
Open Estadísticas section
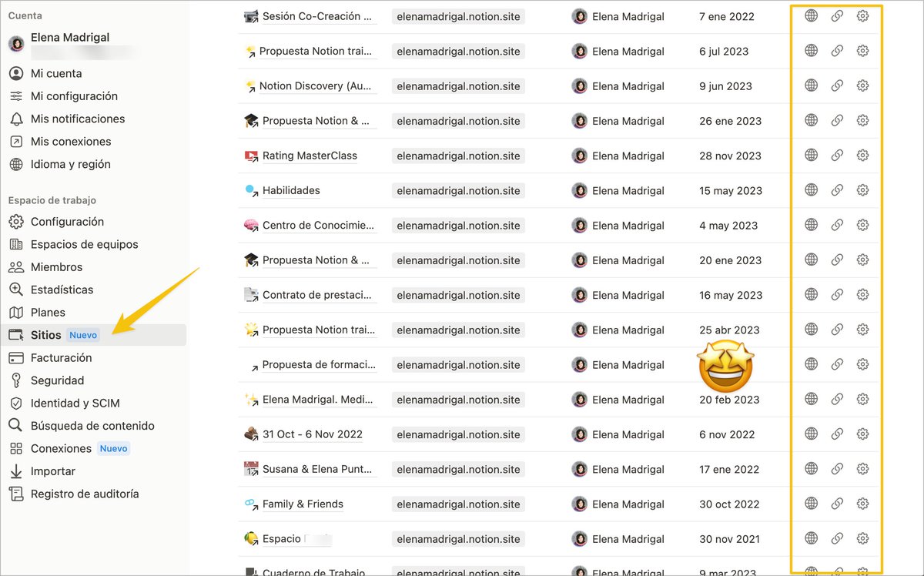pos(62,290)
